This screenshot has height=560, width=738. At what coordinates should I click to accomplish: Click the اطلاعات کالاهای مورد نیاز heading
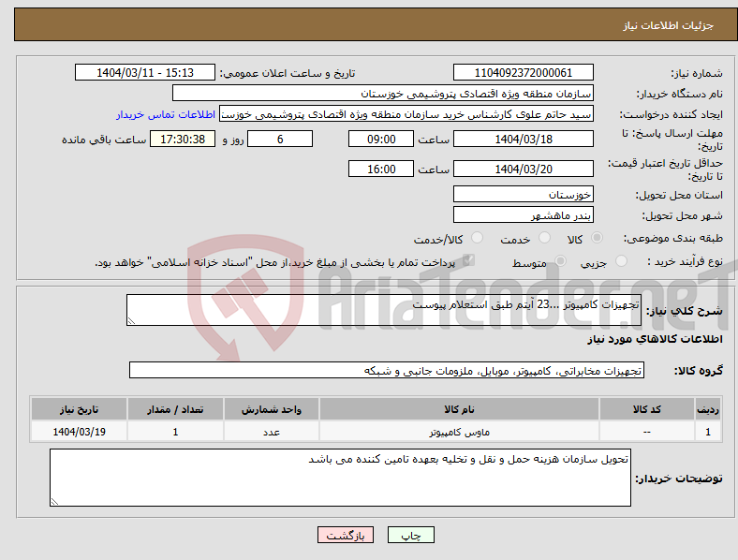655,339
